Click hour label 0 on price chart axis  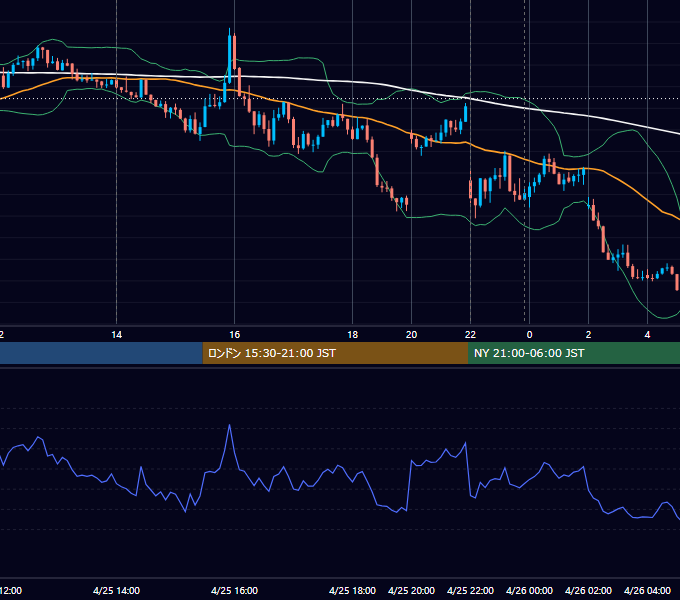(x=529, y=335)
